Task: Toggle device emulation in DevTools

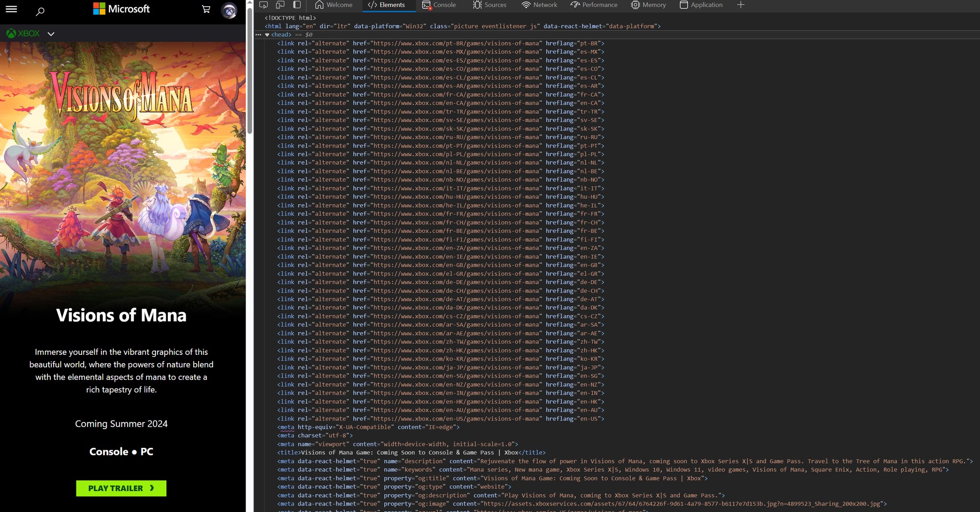Action: pyautogui.click(x=280, y=5)
